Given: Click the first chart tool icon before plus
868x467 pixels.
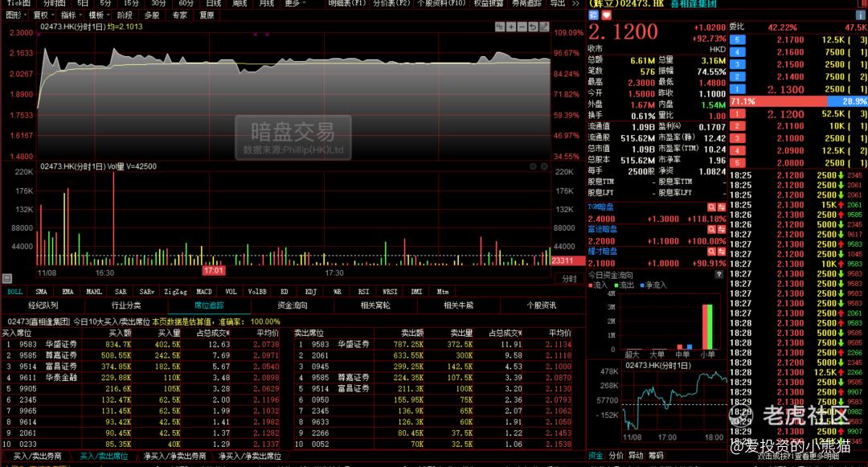Looking at the screenshot, I should (x=500, y=27).
